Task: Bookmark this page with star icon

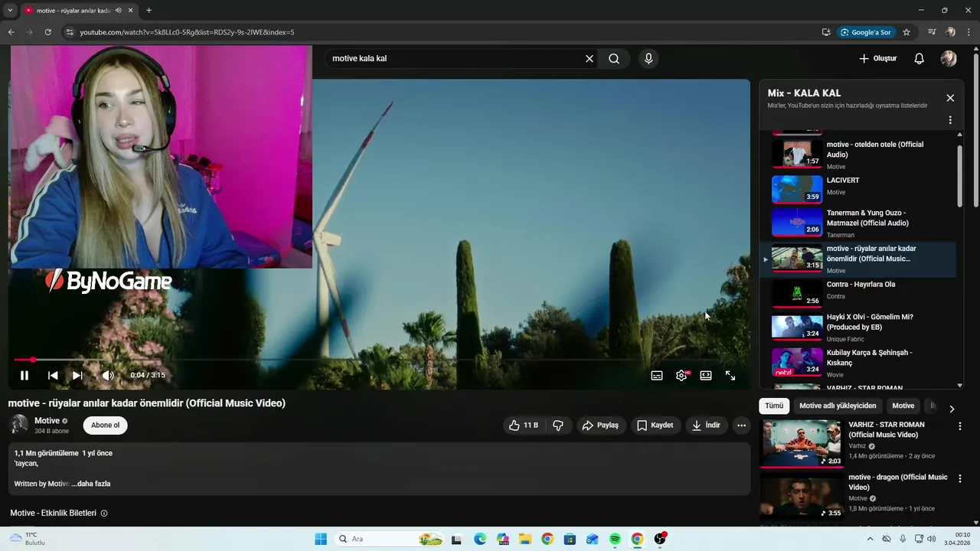Action: pos(906,32)
